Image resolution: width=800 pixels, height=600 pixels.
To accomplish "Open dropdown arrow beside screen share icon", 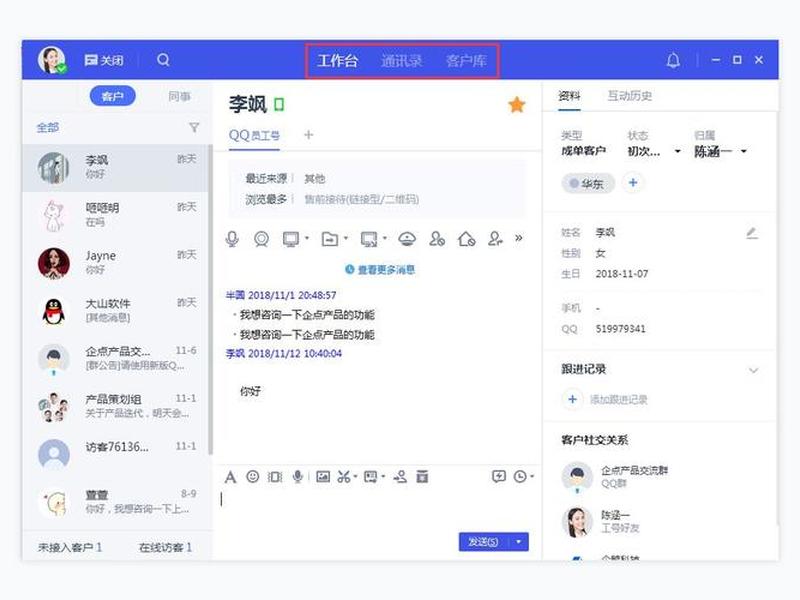I will (x=385, y=238).
